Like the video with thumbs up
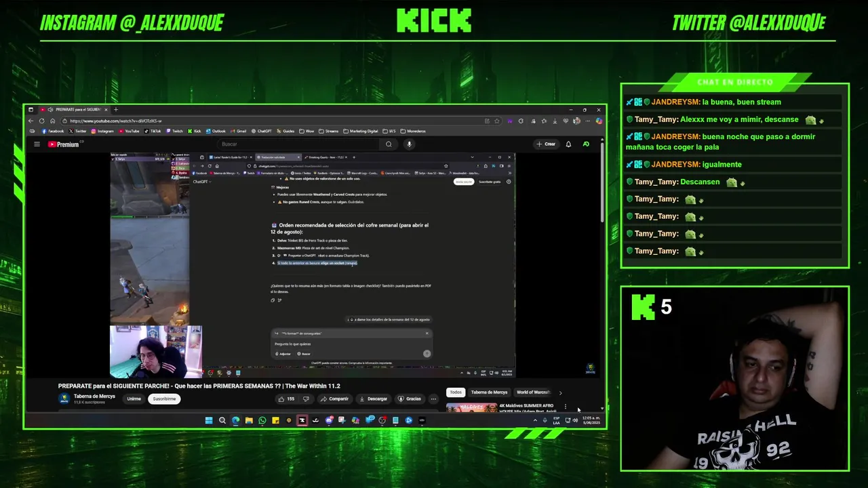Image resolution: width=868 pixels, height=488 pixels. [287, 399]
